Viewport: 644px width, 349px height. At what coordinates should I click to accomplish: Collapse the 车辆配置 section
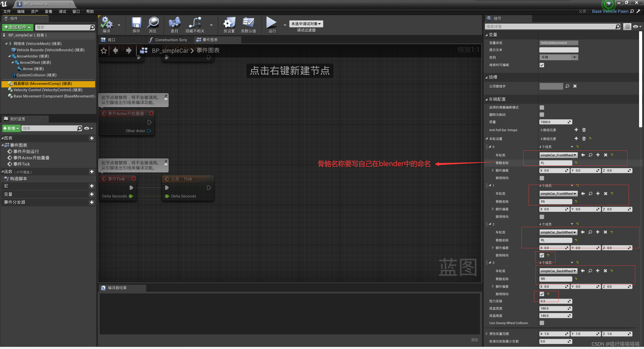pos(487,99)
